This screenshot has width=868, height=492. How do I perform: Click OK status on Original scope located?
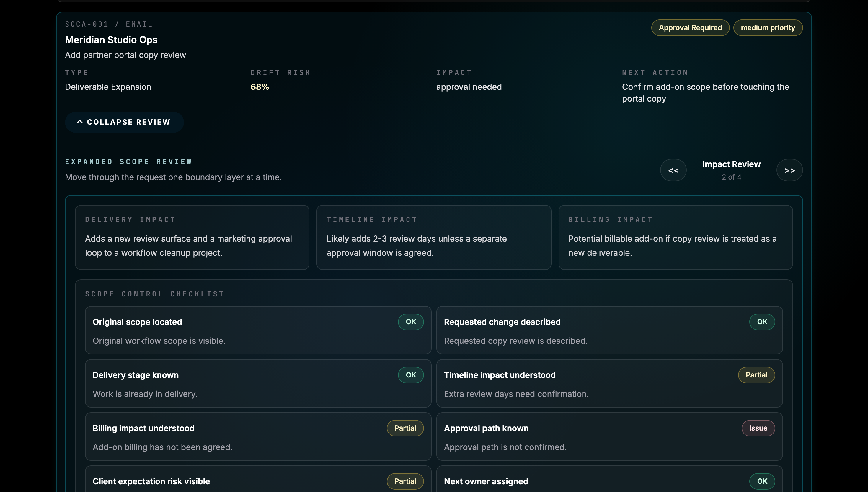411,322
